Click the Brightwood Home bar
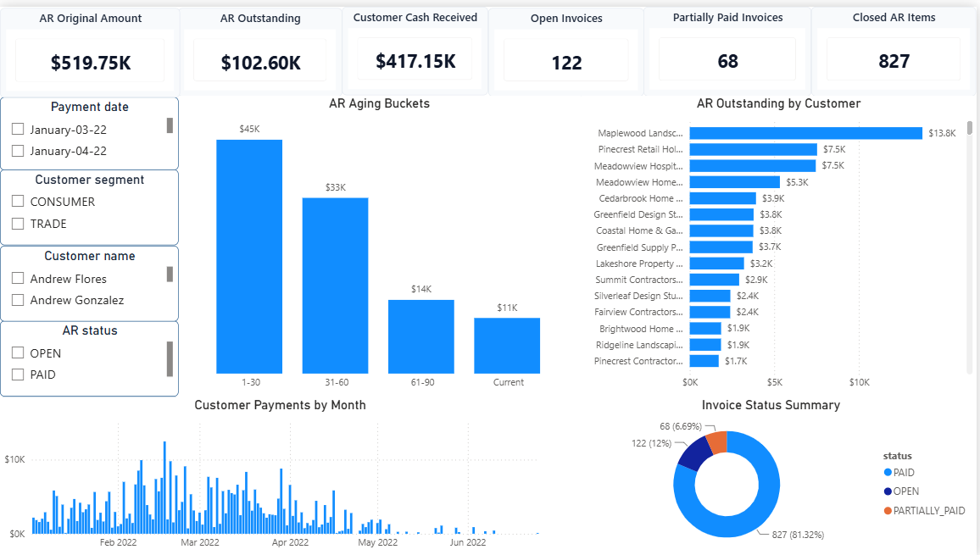 coord(705,328)
